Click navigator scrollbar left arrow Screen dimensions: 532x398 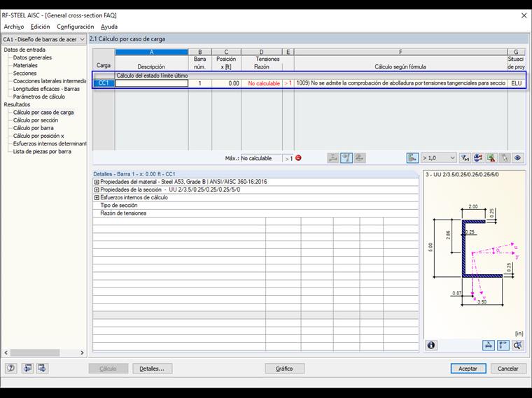coord(6,353)
